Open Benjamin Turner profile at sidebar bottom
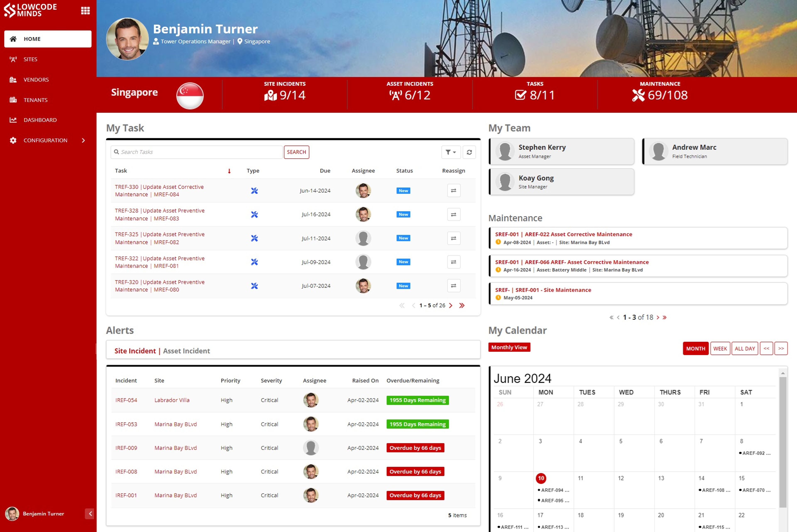 coord(35,514)
